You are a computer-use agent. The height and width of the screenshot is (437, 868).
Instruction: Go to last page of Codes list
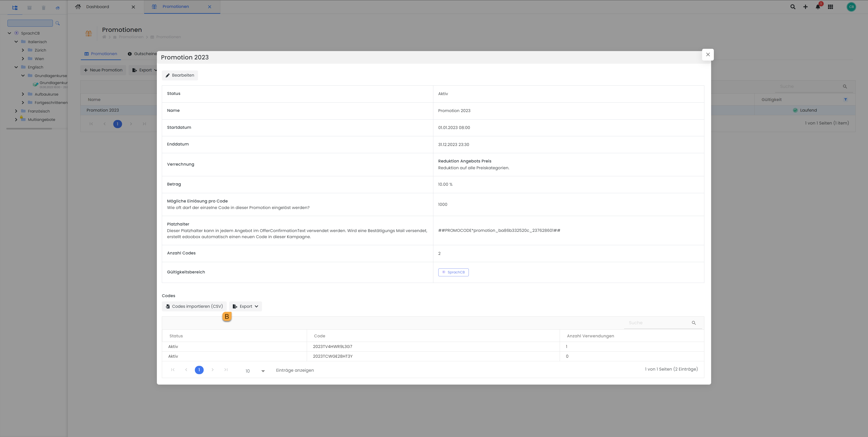point(226,370)
